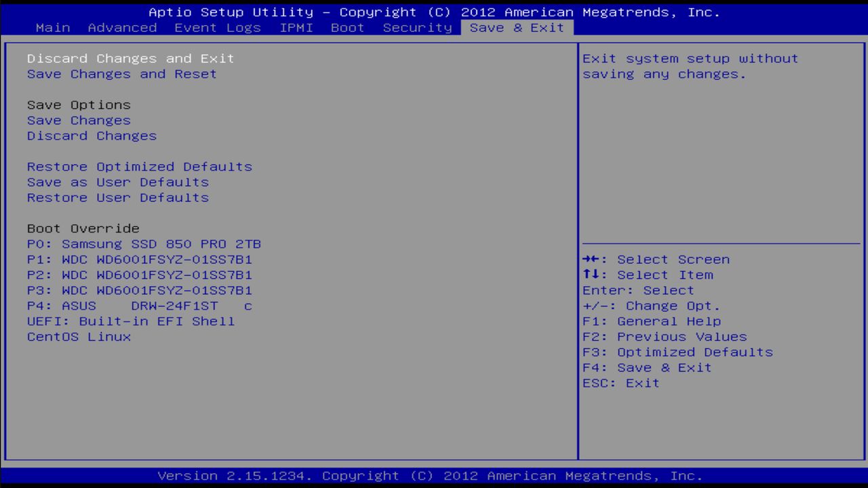Select P2: WDC WD6001FSYZ boot override
868x488 pixels.
(x=140, y=275)
